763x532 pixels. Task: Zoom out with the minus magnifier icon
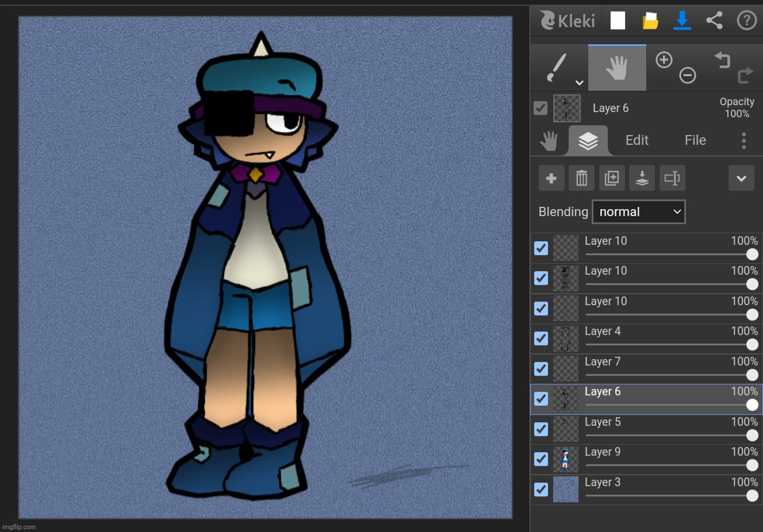click(x=688, y=75)
